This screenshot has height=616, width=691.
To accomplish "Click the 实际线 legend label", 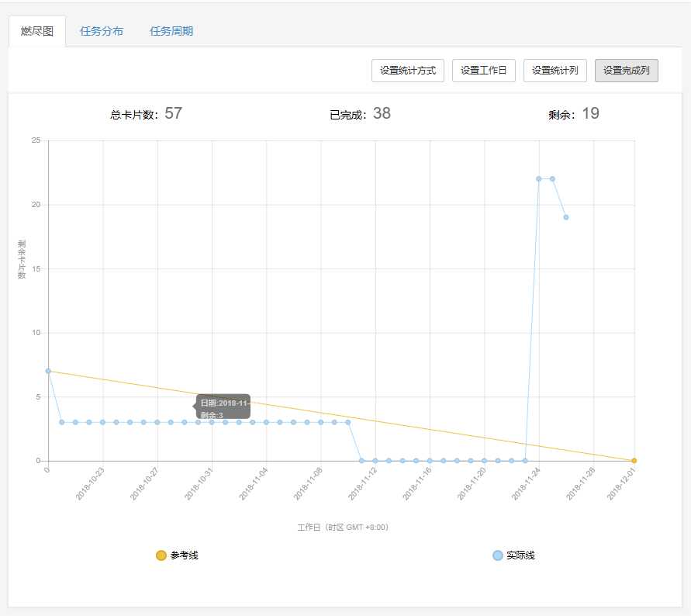I will [520, 555].
